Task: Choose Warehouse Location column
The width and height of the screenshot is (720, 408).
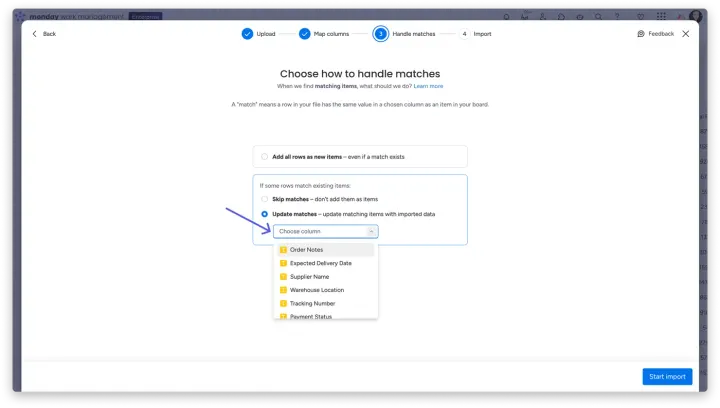Action: 326,290
